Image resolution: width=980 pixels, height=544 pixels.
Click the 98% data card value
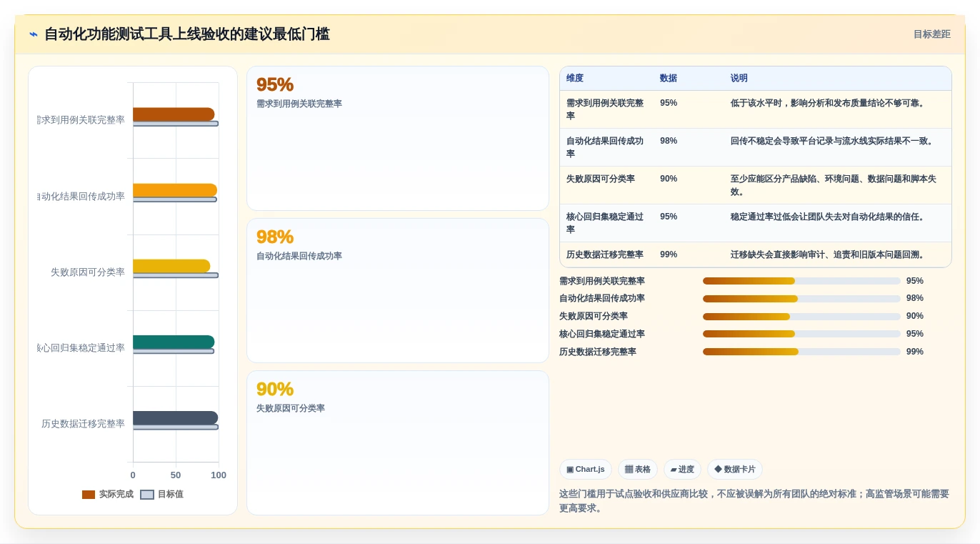click(x=275, y=237)
